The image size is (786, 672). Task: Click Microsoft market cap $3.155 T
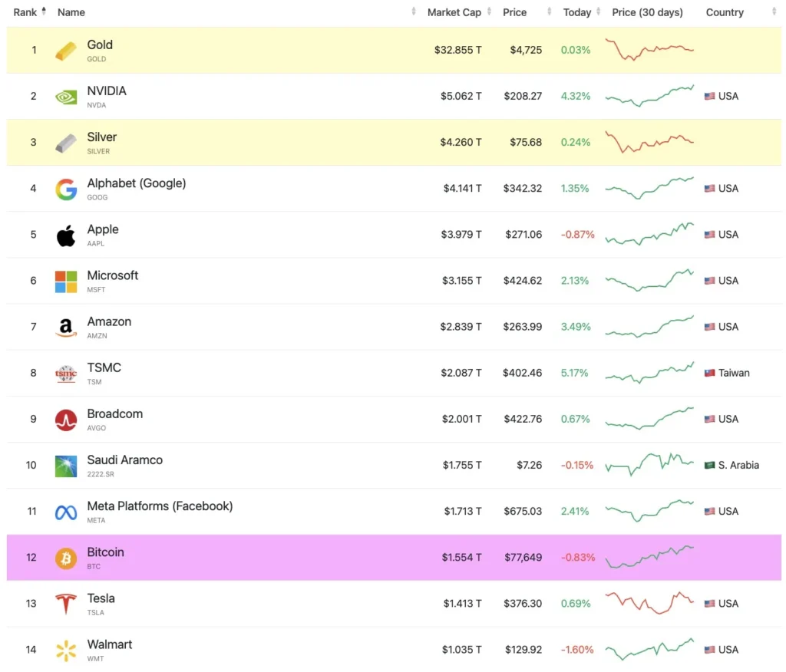click(x=461, y=281)
